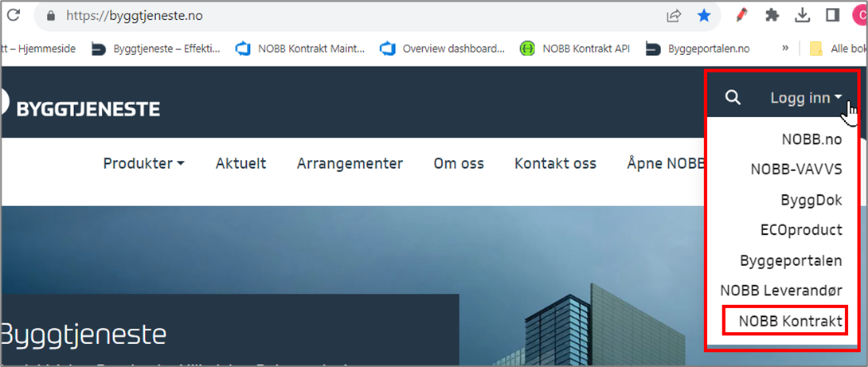The height and width of the screenshot is (367, 868).
Task: Click the red pen extension icon
Action: pyautogui.click(x=741, y=15)
